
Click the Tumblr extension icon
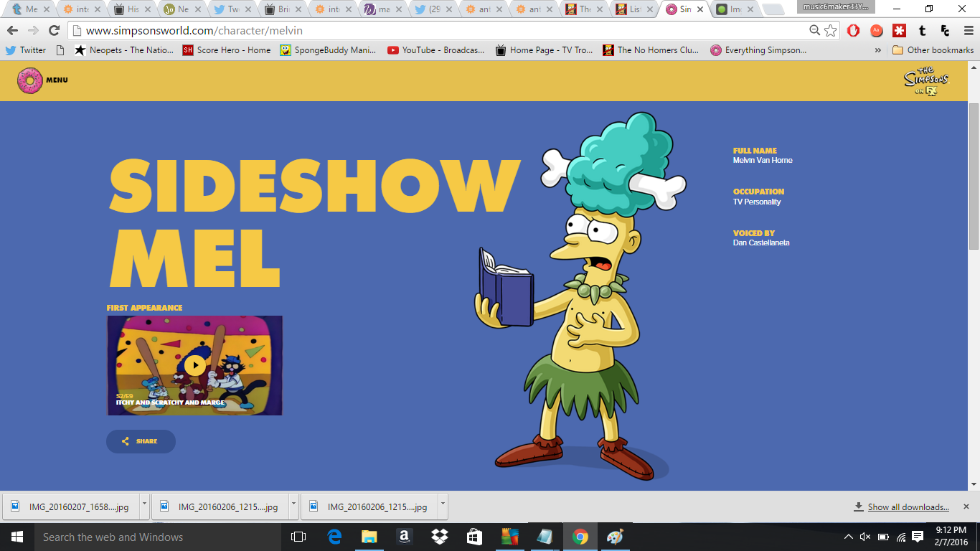[x=922, y=30]
